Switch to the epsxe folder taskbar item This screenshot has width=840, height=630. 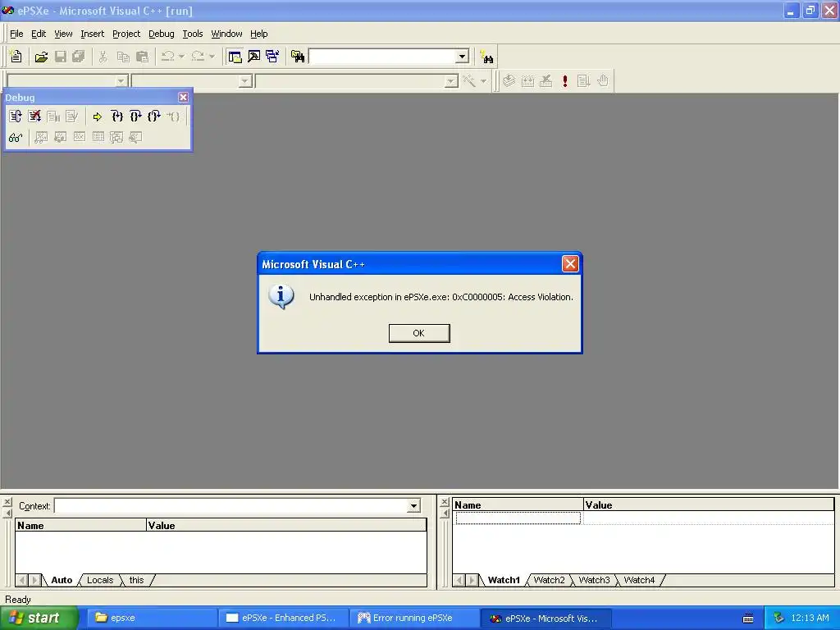151,619
